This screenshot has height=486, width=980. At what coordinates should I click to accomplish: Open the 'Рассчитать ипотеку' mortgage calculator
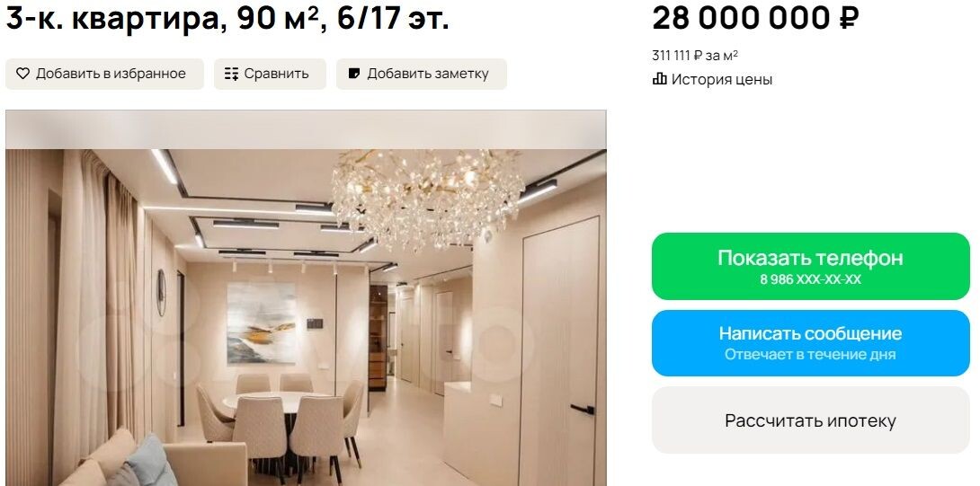pyautogui.click(x=811, y=420)
